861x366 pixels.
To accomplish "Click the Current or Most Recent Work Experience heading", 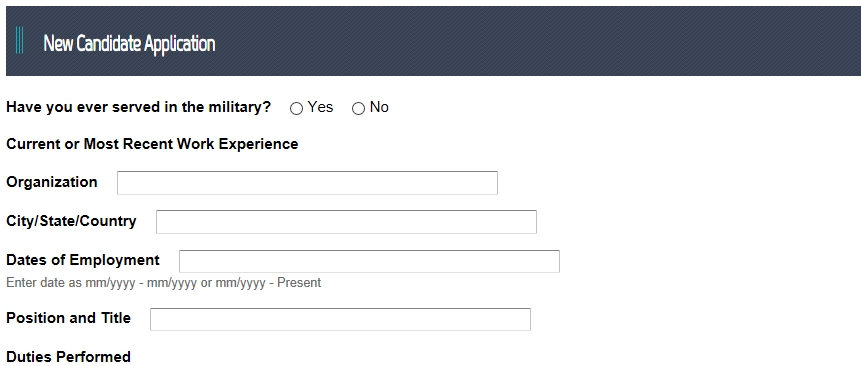I will [152, 144].
